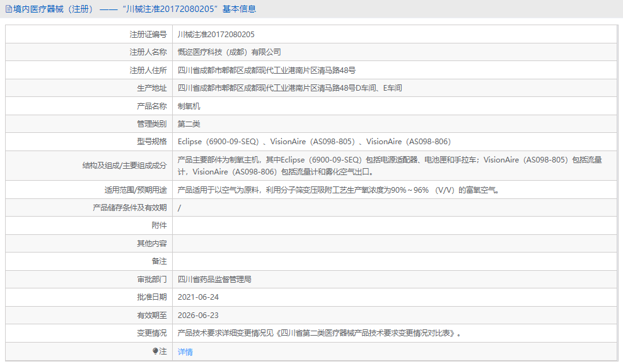
Task: Click the slash value in storage conditions row
Action: click(179, 208)
